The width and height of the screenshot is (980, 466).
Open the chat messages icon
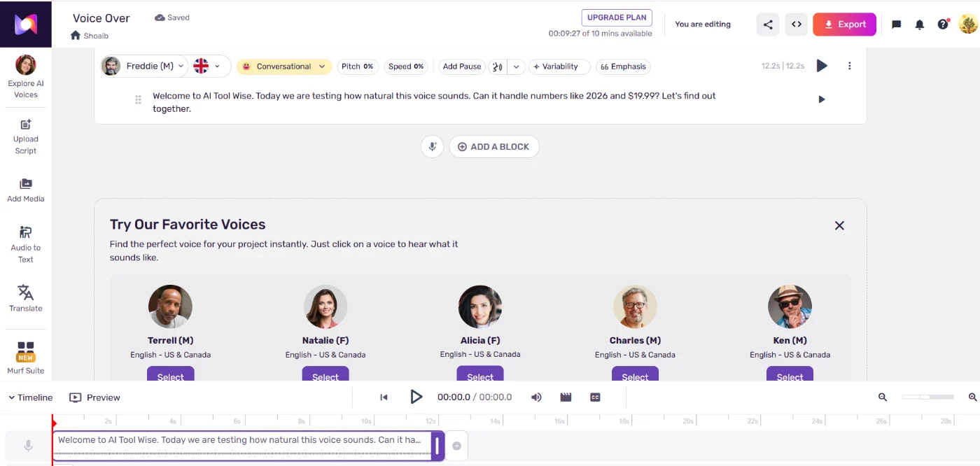tap(896, 24)
